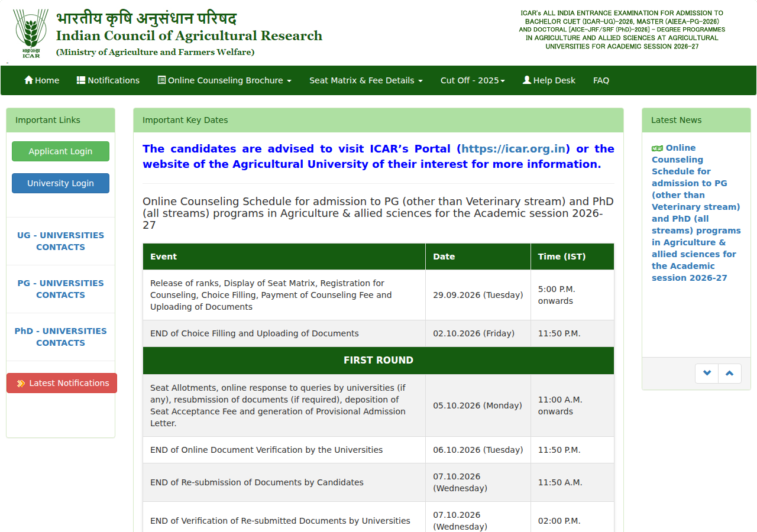Click the list icon next to Notifications
This screenshot has width=757, height=532.
pyautogui.click(x=81, y=80)
